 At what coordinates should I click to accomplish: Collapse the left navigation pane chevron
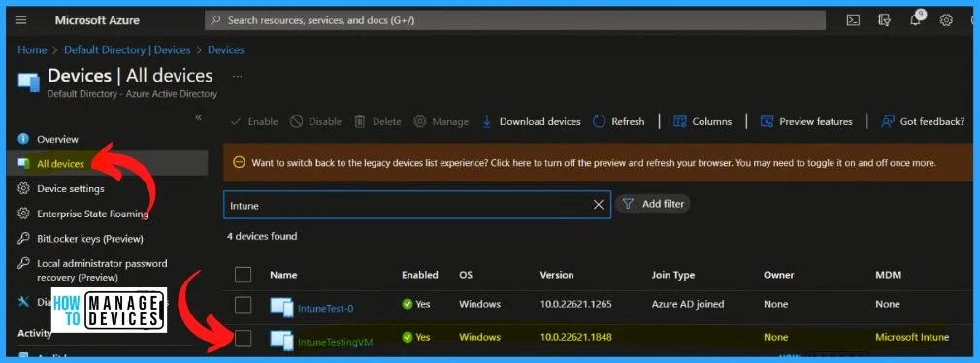coord(198,117)
